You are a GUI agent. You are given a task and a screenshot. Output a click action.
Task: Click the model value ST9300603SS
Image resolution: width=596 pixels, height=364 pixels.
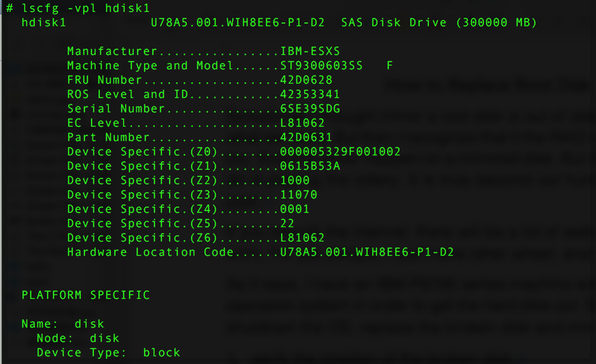pos(321,66)
